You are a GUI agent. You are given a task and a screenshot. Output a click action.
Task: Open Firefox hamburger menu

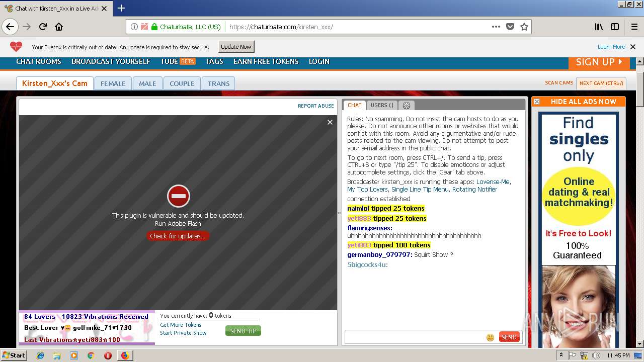point(634,27)
